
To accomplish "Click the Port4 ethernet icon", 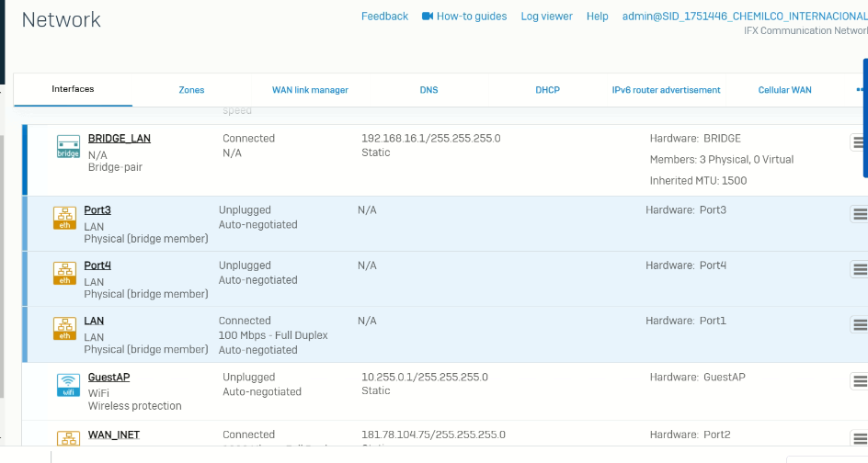I will (65, 273).
